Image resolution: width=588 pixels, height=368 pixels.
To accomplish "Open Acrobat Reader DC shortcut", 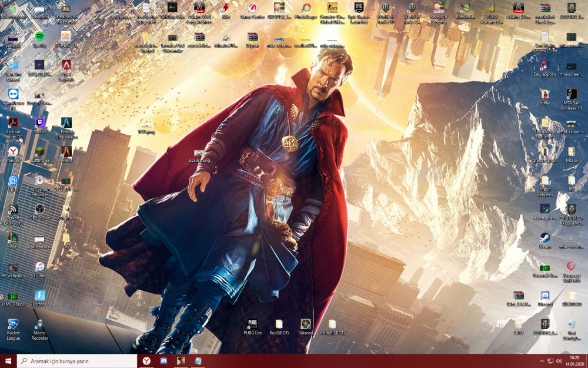I will tap(13, 124).
